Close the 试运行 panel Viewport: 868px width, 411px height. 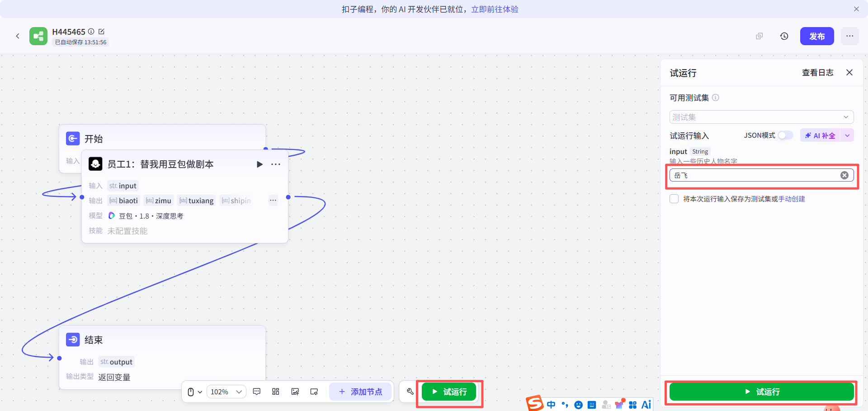849,72
